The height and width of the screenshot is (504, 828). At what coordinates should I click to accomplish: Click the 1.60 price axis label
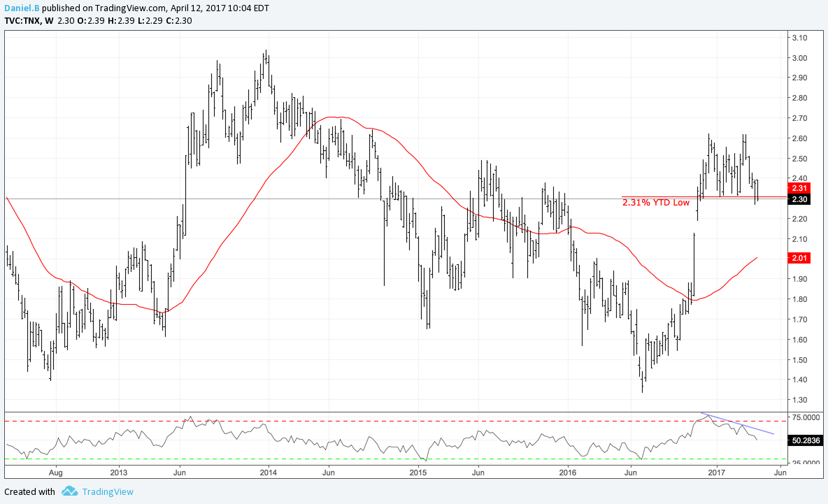(x=799, y=339)
